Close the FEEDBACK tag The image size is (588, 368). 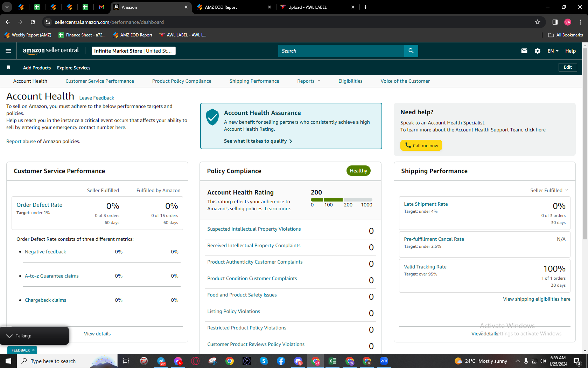click(34, 350)
